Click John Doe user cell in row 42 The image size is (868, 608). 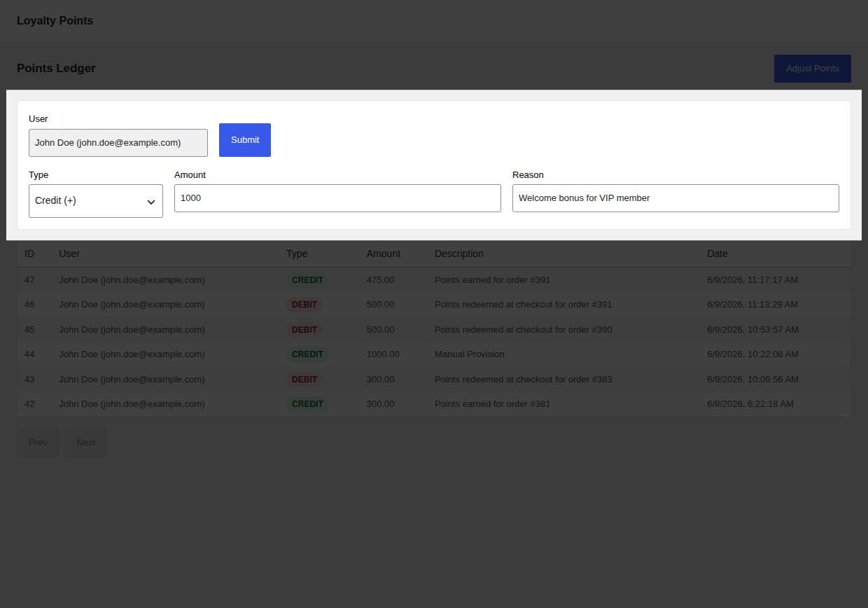tap(132, 404)
